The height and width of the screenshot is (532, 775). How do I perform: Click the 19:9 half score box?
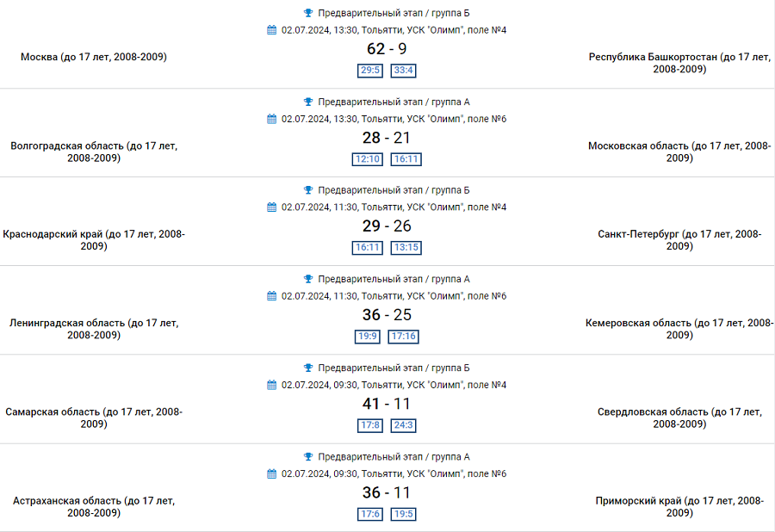(x=369, y=337)
